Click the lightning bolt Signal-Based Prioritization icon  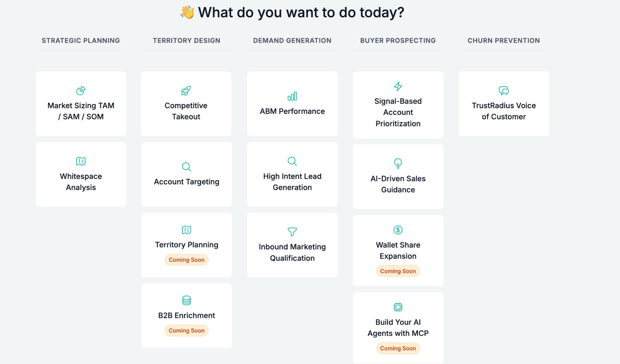[398, 86]
